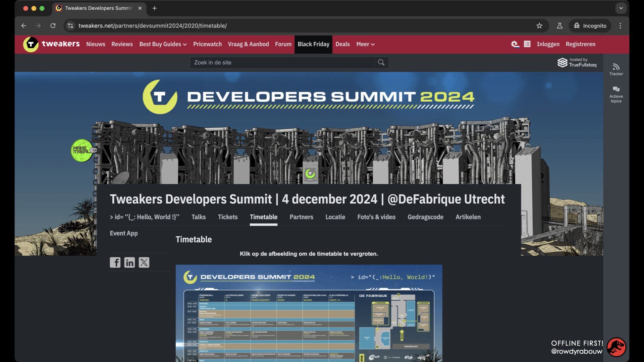Viewport: 644px width, 362px height.
Task: Focus the 'Zoek in de site' search field
Action: (282, 62)
